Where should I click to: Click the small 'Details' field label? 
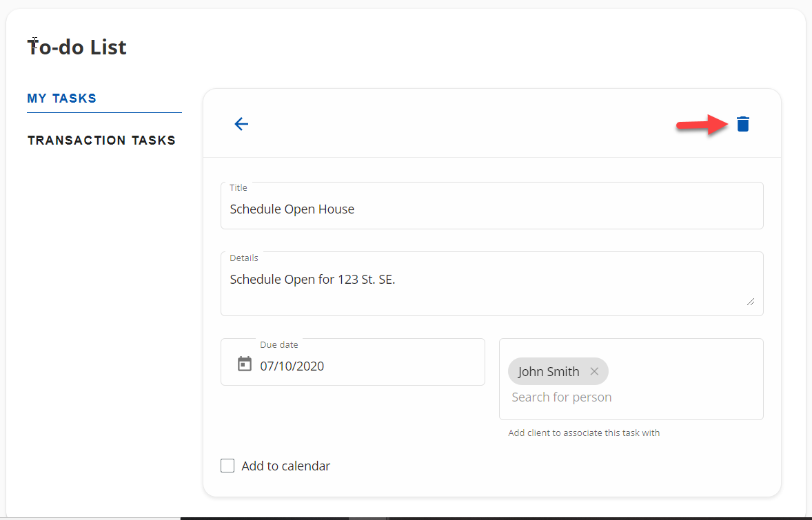tap(244, 258)
